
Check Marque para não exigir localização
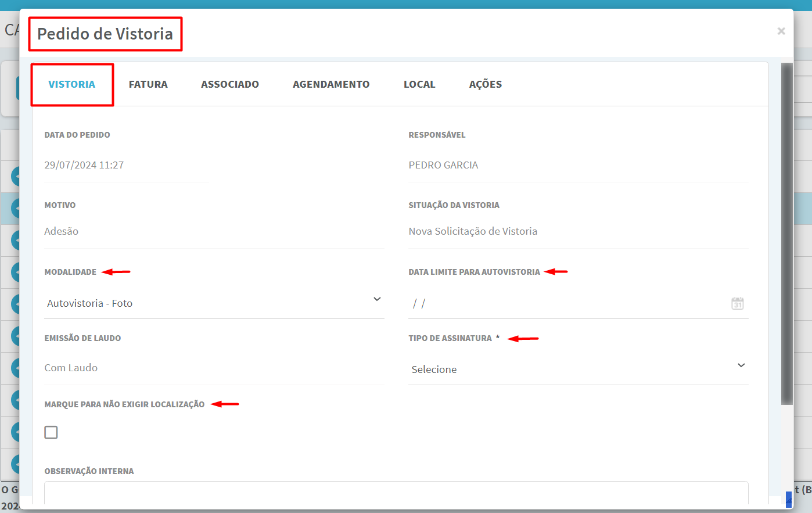coord(51,432)
